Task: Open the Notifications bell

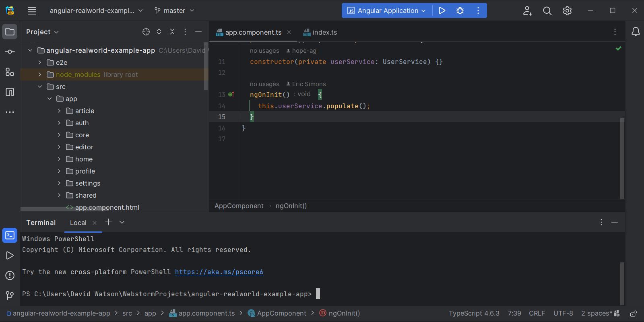Action: (636, 32)
